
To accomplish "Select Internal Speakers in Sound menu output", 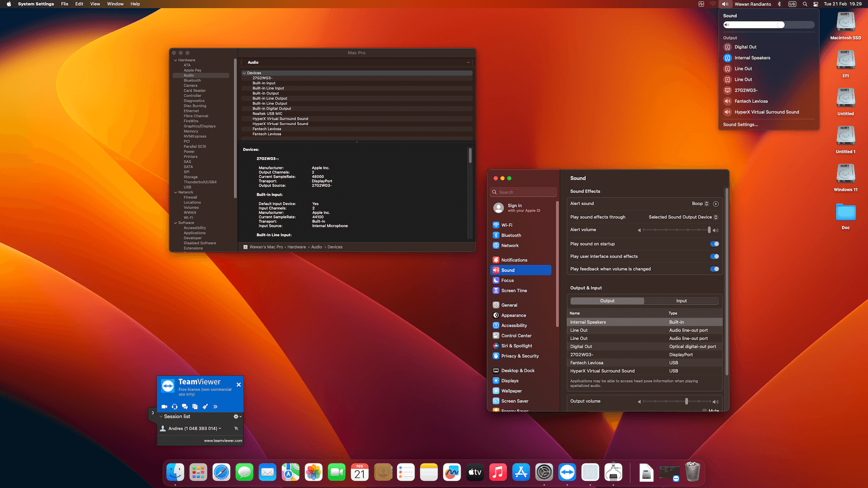I will 769,58.
